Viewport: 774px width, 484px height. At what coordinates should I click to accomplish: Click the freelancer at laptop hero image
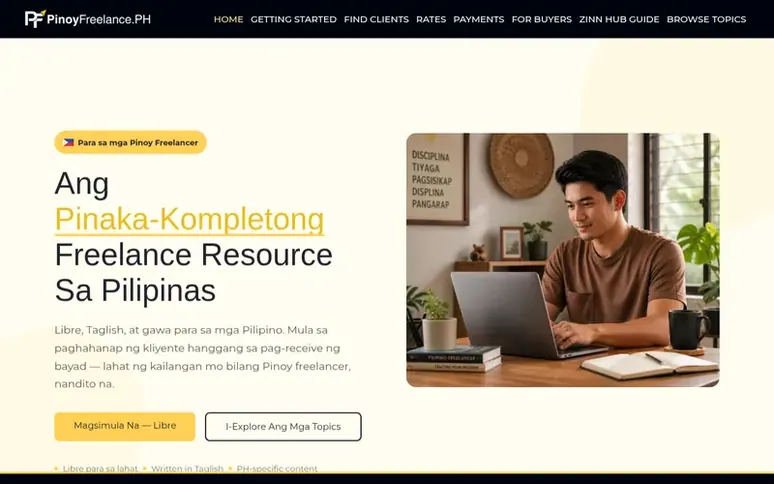point(563,260)
